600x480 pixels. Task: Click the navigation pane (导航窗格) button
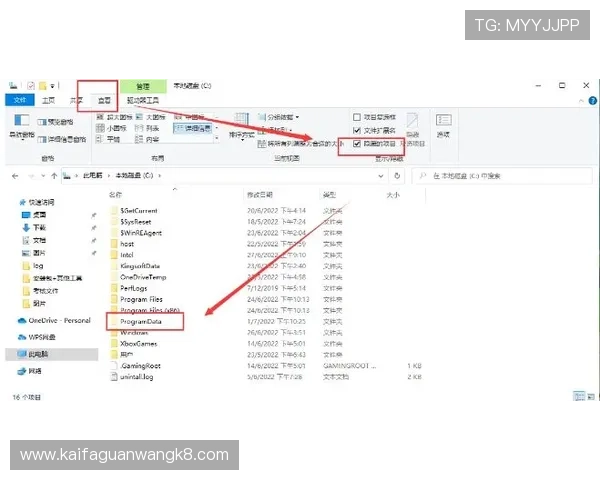22,127
